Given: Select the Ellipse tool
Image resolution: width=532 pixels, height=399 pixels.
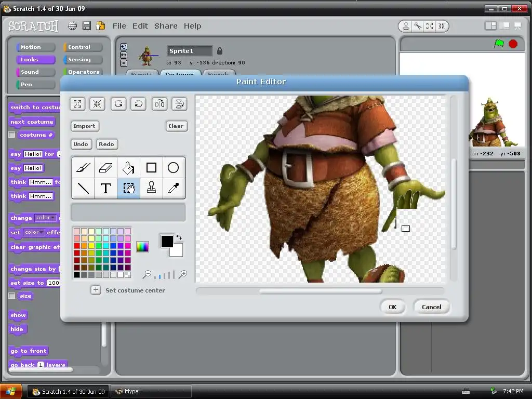Looking at the screenshot, I should 174,168.
